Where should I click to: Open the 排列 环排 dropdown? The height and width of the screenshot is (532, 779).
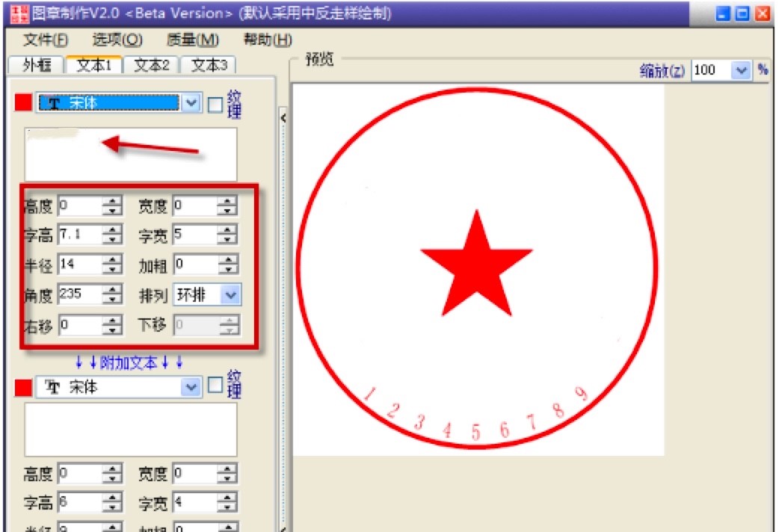(x=230, y=295)
